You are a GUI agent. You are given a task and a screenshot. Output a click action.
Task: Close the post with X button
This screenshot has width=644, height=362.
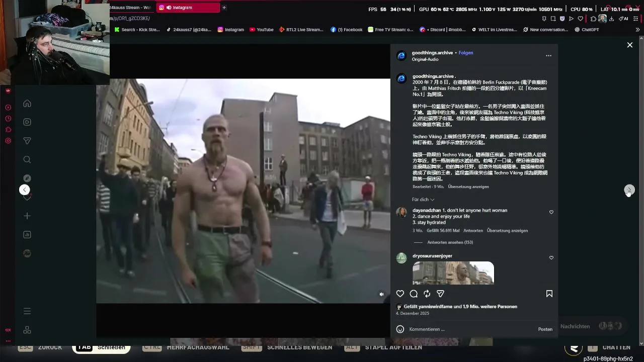(x=629, y=45)
